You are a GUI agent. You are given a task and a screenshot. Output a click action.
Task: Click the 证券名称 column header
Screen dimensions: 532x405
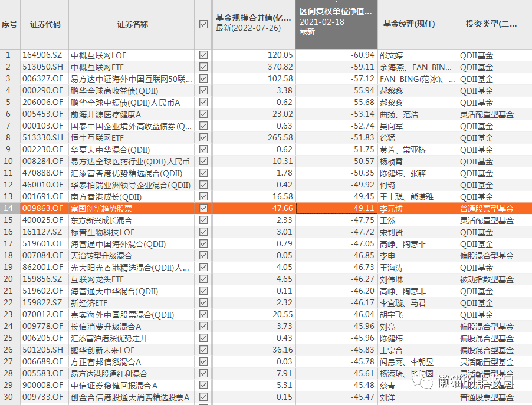tap(132, 24)
